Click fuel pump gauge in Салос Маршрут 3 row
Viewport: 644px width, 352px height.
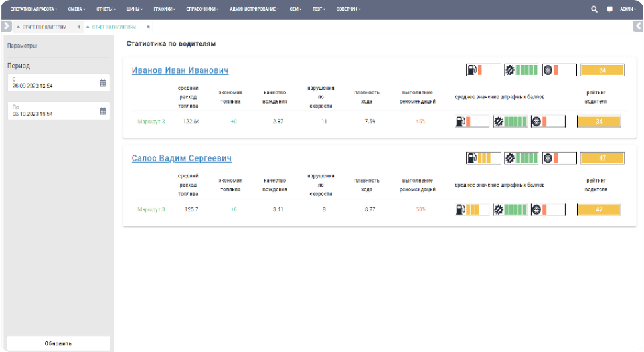point(471,210)
